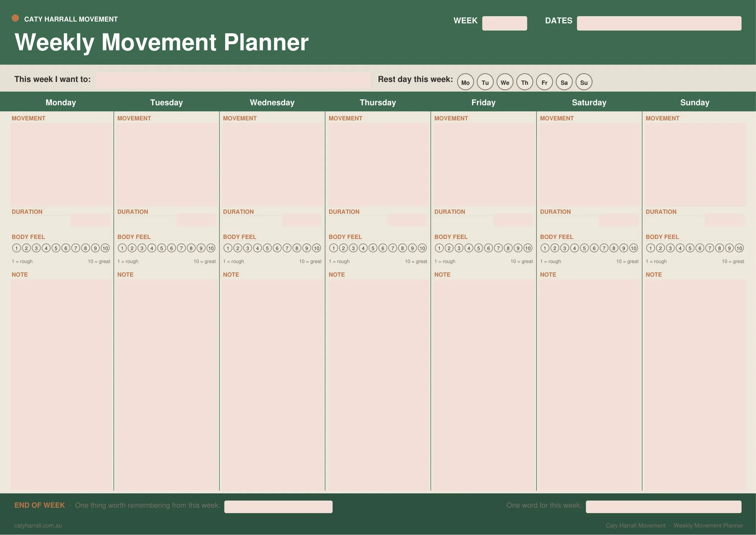756x535 pixels.
Task: Rate Friday body feel as 5
Action: pyautogui.click(x=479, y=248)
